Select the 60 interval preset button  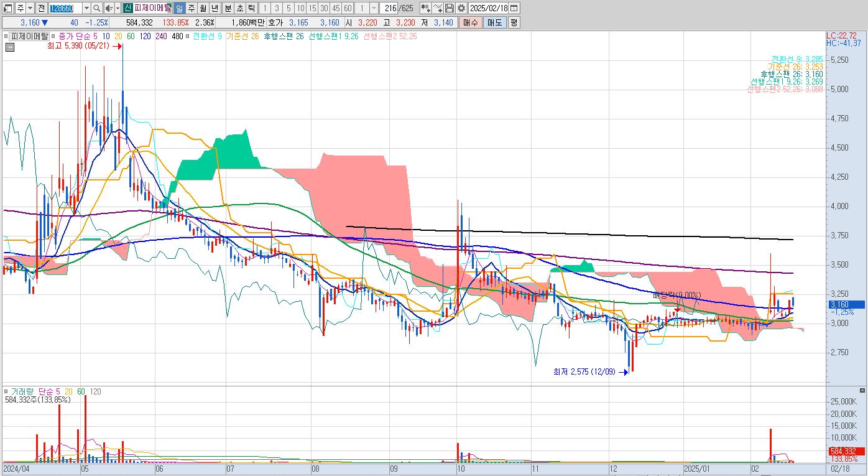pos(348,8)
